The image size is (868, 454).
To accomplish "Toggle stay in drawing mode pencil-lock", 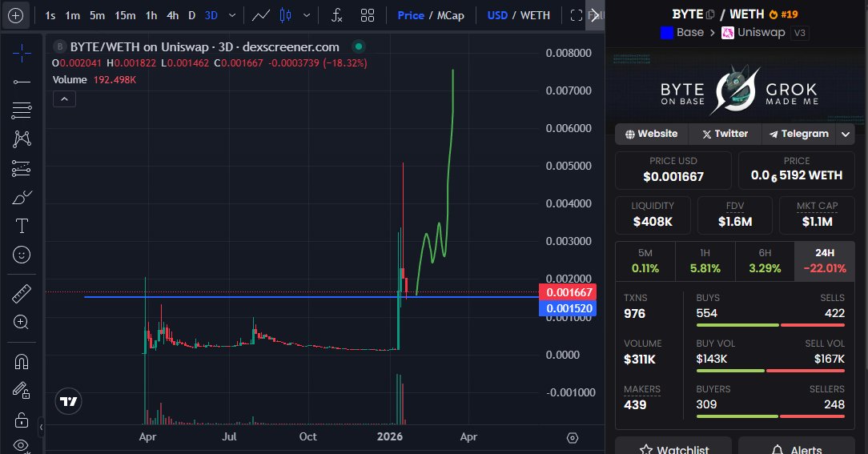I will click(x=22, y=390).
